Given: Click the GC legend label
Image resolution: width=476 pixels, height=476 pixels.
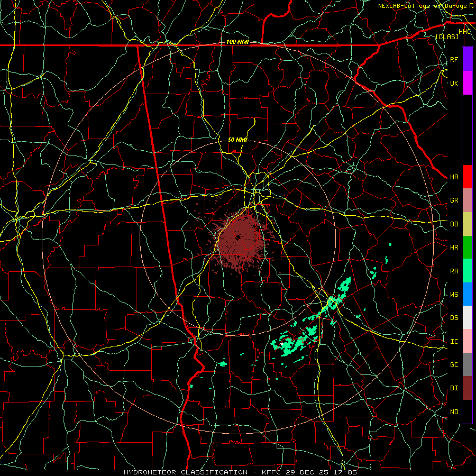Looking at the screenshot, I should [x=454, y=365].
